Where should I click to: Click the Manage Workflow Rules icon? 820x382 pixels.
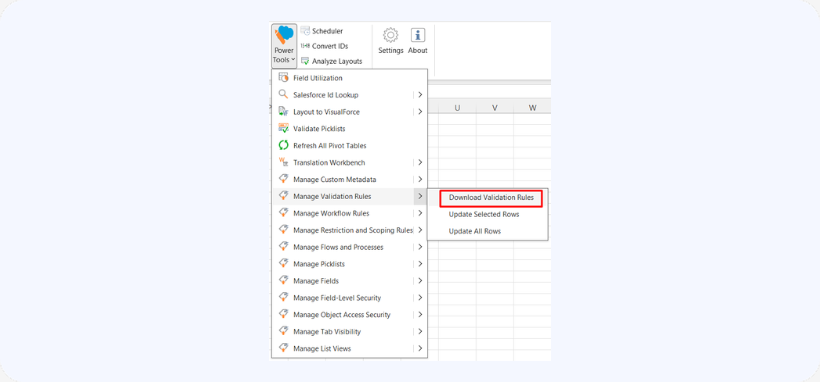(x=283, y=213)
